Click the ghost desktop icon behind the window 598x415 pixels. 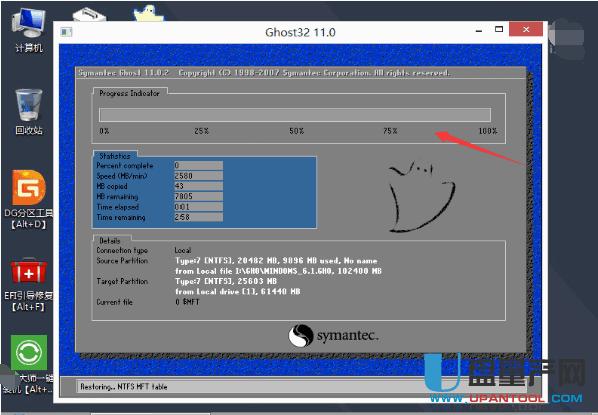149,13
